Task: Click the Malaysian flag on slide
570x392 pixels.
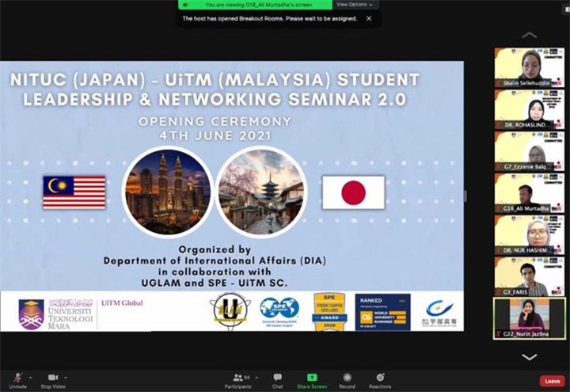Action: (x=74, y=192)
